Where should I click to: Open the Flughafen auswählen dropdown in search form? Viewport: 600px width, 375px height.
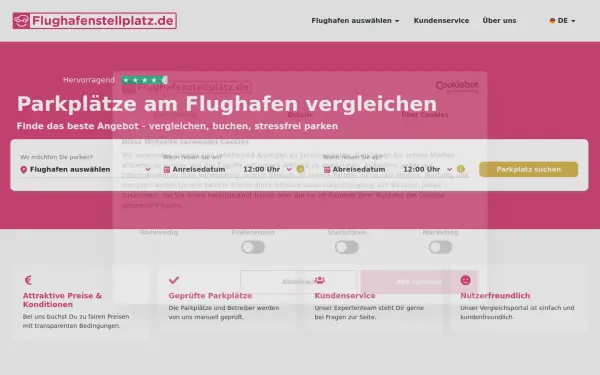(x=86, y=170)
